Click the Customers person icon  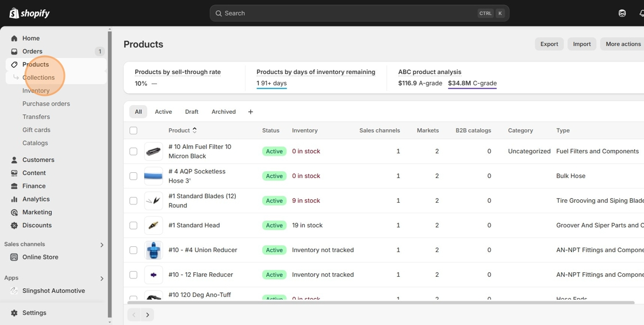(x=14, y=160)
